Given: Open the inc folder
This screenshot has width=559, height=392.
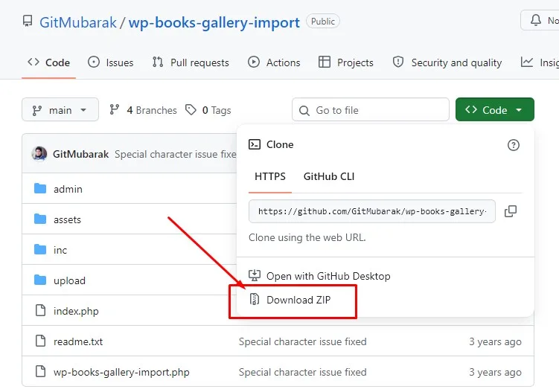Looking at the screenshot, I should click(x=60, y=250).
